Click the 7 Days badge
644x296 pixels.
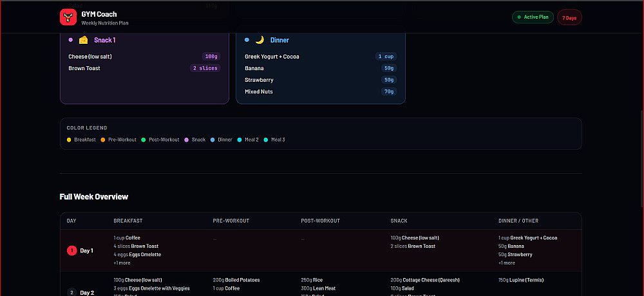(569, 17)
